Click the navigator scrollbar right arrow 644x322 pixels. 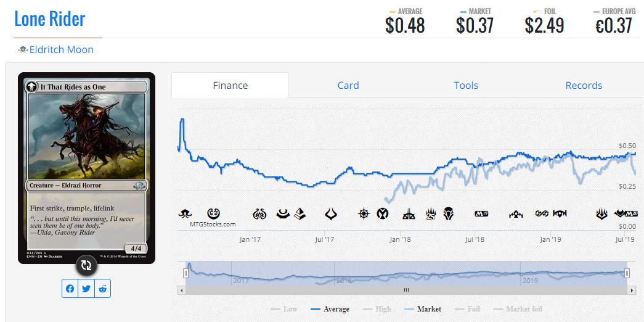pos(632,290)
